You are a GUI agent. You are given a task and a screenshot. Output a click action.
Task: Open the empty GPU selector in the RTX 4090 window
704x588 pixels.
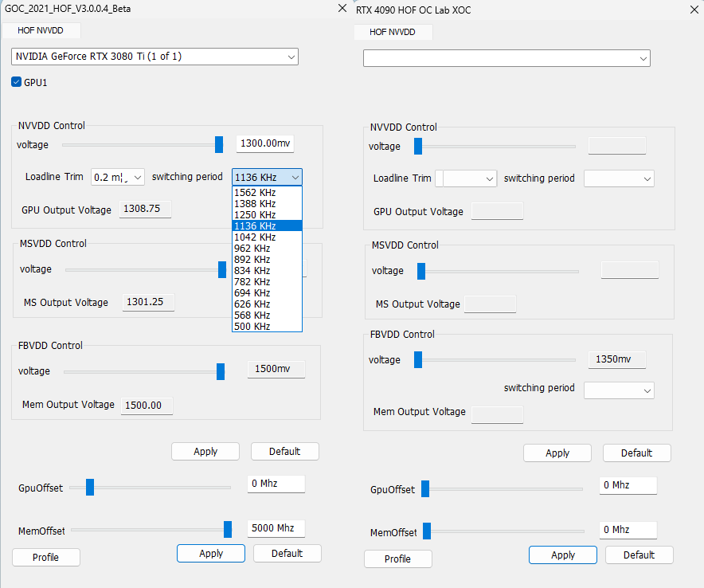click(506, 58)
